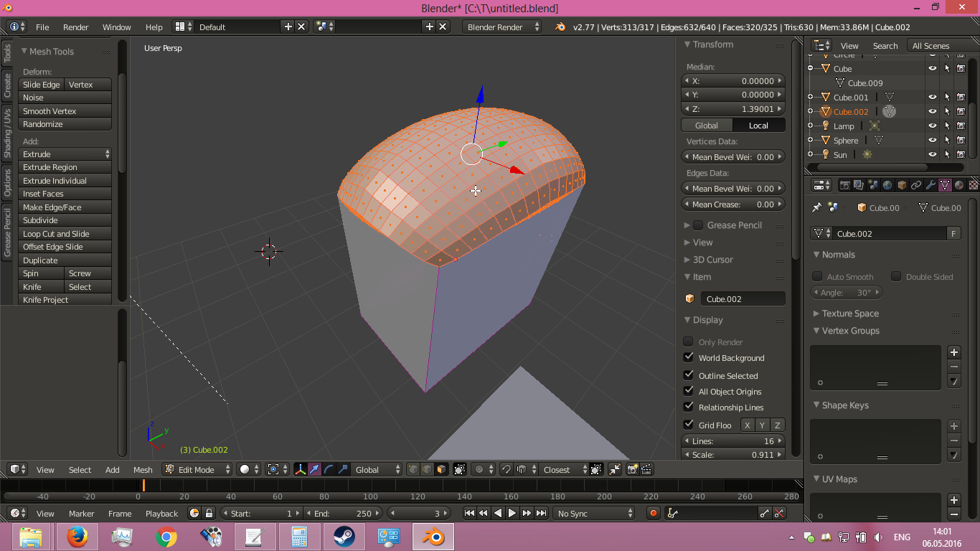Toggle pin icon in properties context
Screen dimensions: 980x551
coord(816,207)
